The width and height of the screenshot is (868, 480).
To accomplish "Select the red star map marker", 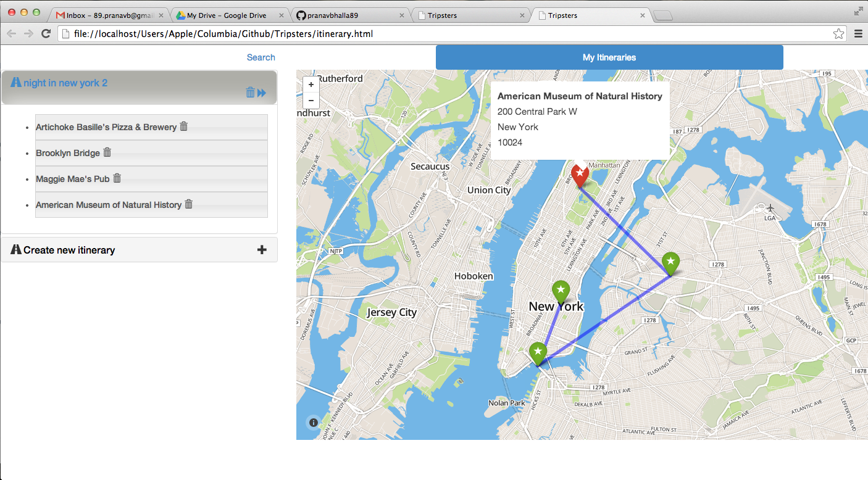I will (x=579, y=175).
